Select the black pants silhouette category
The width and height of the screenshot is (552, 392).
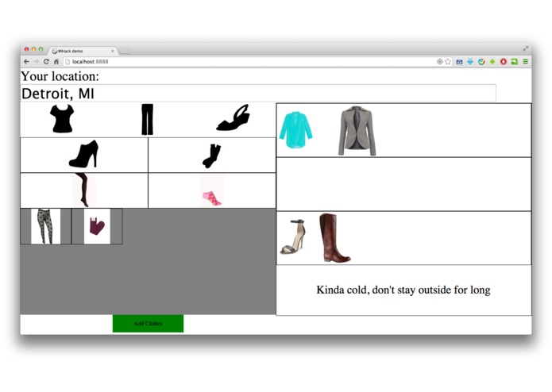click(x=147, y=119)
